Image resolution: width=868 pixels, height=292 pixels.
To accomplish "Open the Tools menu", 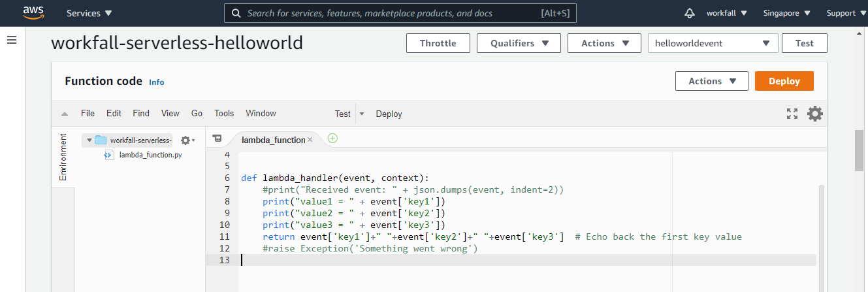I will 224,113.
